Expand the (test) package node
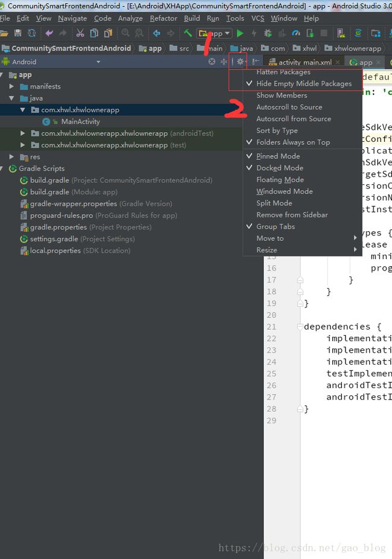This screenshot has height=559, width=392. pos(23,145)
